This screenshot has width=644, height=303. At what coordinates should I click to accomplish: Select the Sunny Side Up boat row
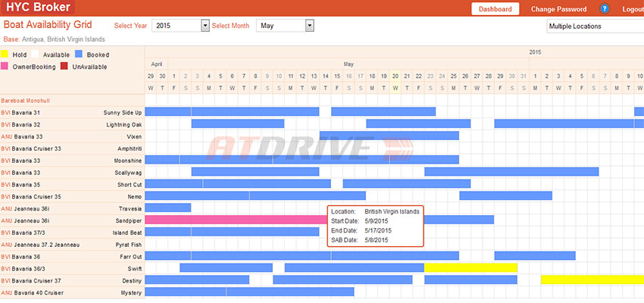[x=72, y=113]
